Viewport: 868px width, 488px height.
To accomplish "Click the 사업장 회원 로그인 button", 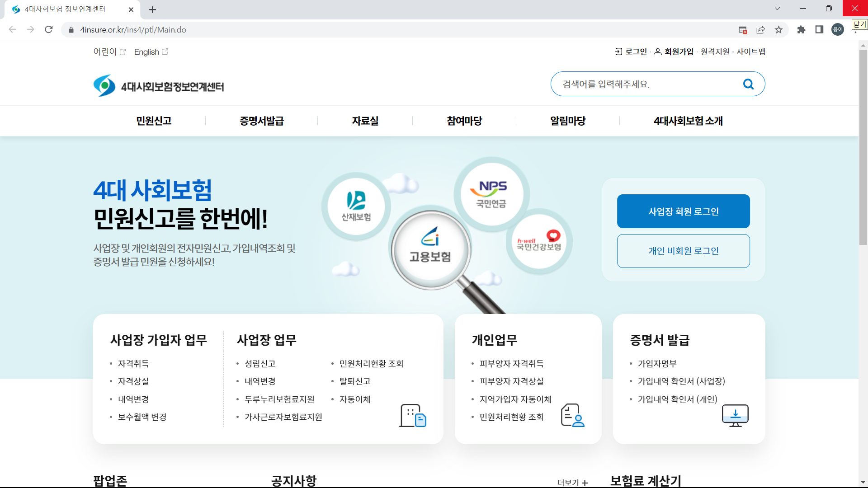I will 683,211.
